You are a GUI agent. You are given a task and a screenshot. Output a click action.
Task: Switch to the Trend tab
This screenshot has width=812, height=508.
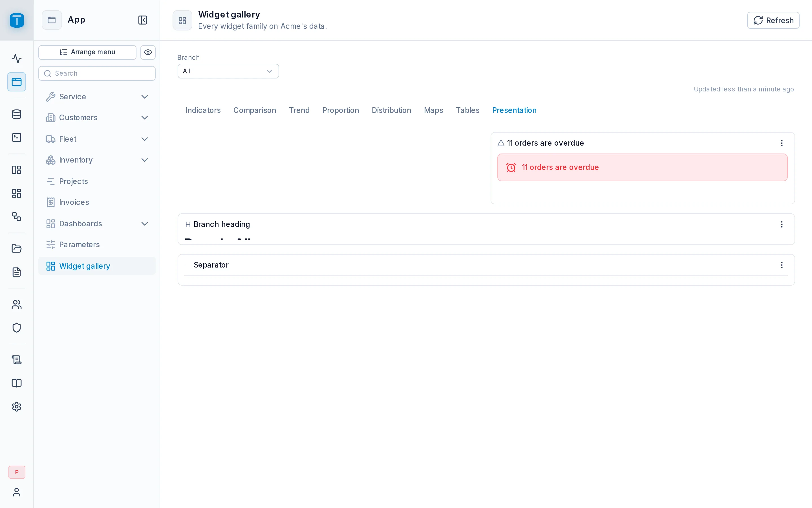[299, 110]
